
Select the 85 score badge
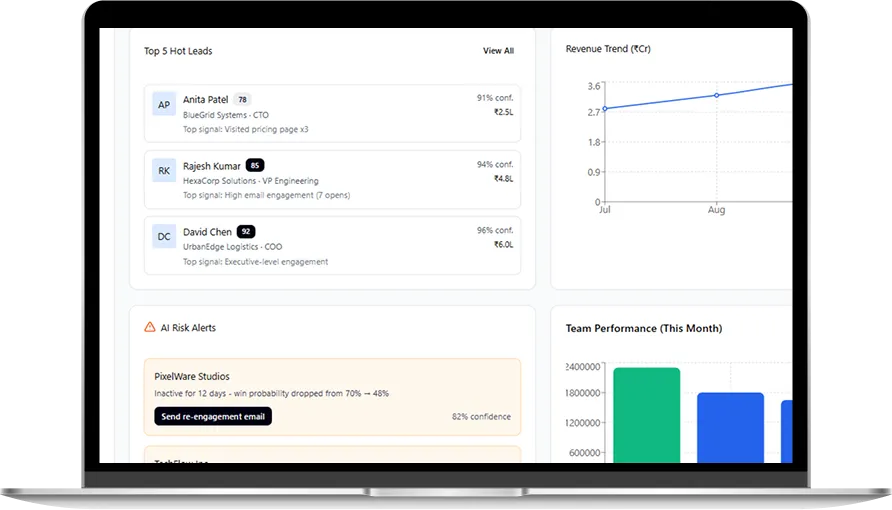coord(255,165)
